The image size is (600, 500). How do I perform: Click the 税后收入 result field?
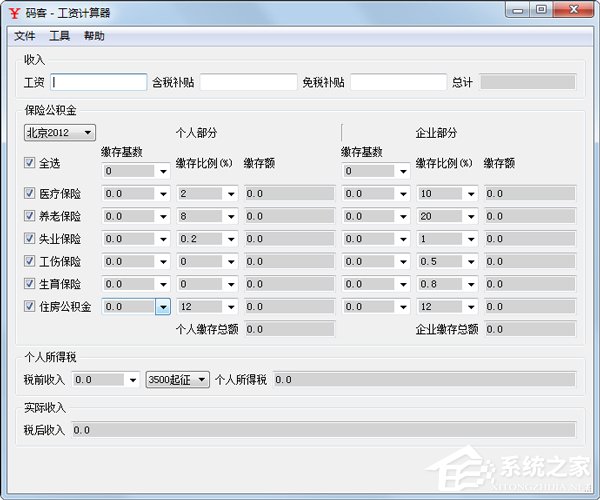(x=324, y=430)
